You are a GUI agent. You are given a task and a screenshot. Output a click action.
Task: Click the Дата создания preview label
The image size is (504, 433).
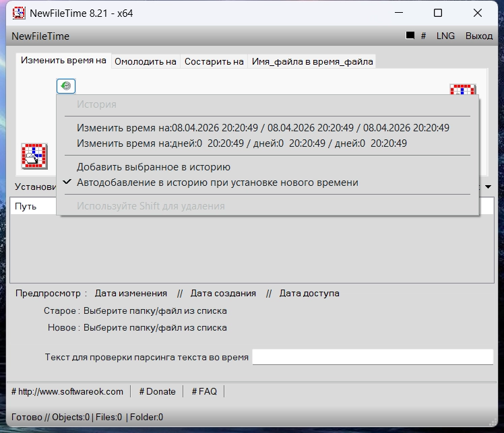223,294
